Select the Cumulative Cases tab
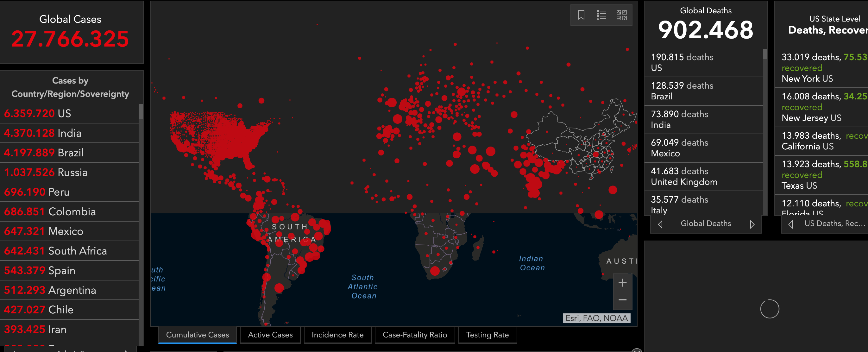 (x=198, y=335)
